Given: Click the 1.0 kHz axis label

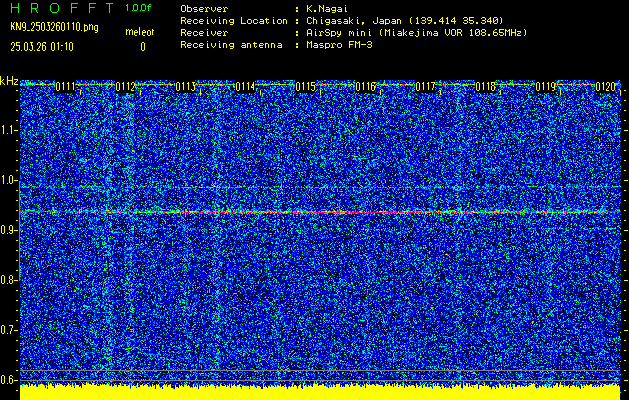Looking at the screenshot, I should (x=8, y=180).
